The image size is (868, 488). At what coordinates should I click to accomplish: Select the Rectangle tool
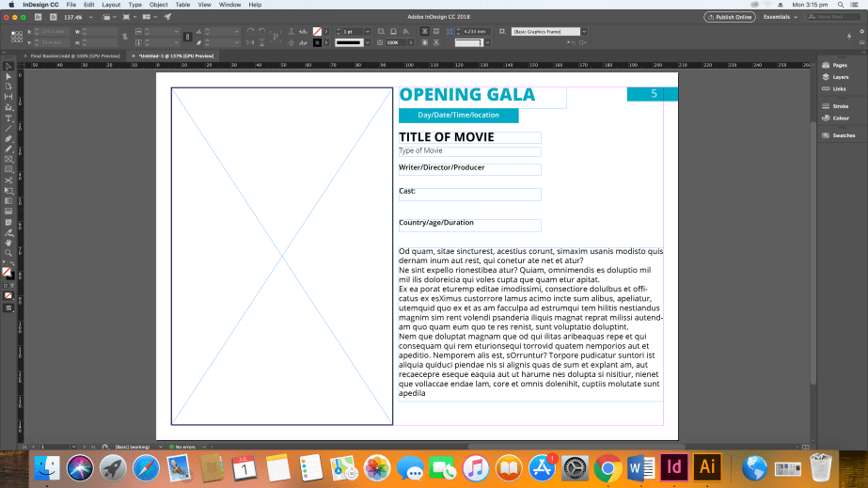tap(8, 169)
